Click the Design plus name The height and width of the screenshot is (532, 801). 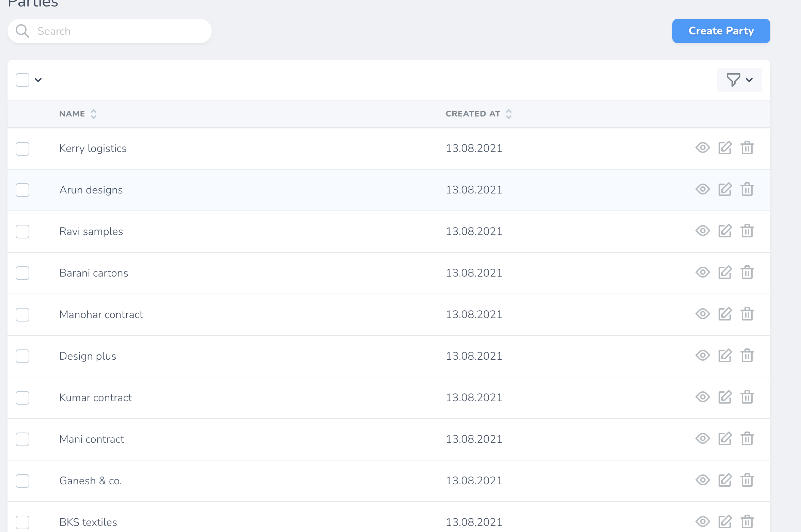click(x=88, y=356)
